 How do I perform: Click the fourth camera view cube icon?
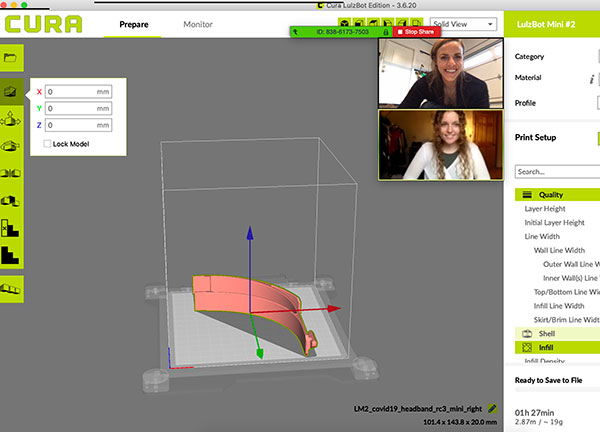387,23
